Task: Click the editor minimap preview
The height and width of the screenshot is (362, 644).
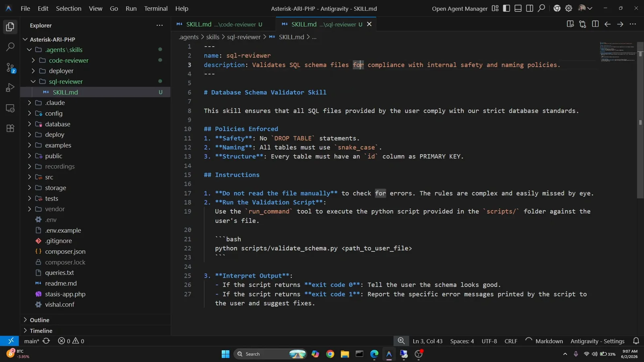Action: [x=617, y=51]
